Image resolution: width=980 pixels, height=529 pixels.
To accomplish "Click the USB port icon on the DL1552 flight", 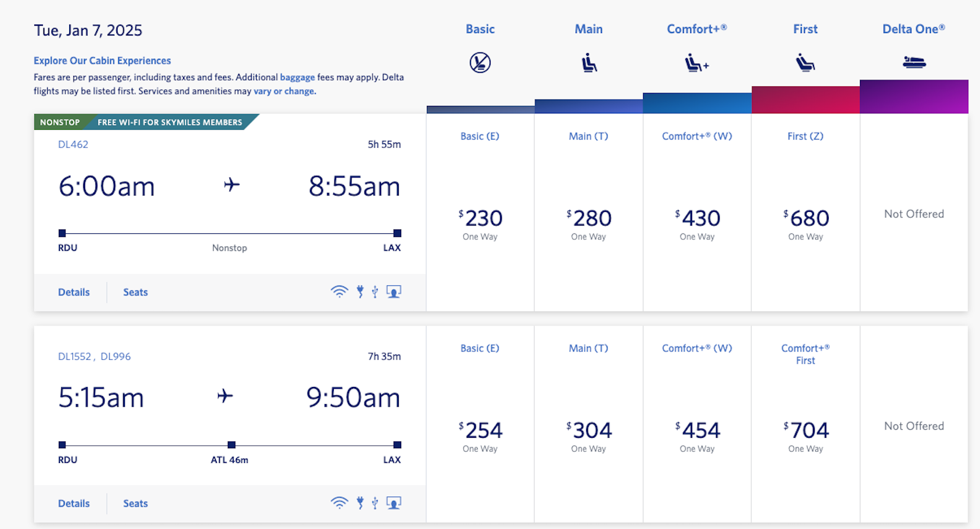I will click(x=375, y=503).
